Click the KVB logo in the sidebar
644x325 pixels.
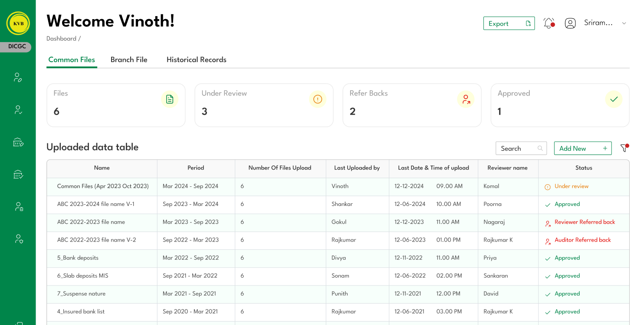point(18,23)
